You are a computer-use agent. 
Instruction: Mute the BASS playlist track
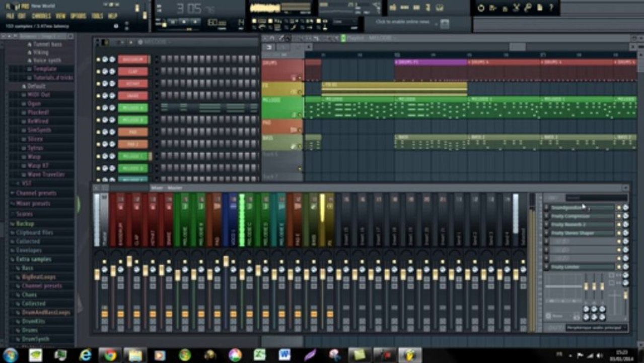click(x=300, y=147)
